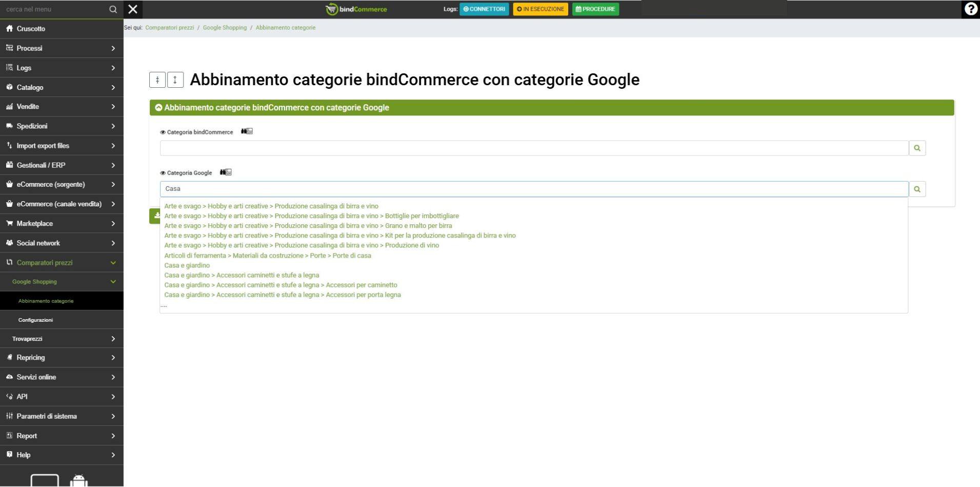Close the sidebar menu with X icon
Image resolution: width=980 pixels, height=487 pixels.
point(133,9)
